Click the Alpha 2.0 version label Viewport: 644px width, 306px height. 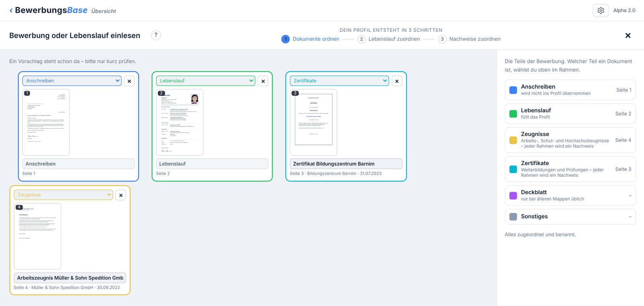pyautogui.click(x=624, y=10)
